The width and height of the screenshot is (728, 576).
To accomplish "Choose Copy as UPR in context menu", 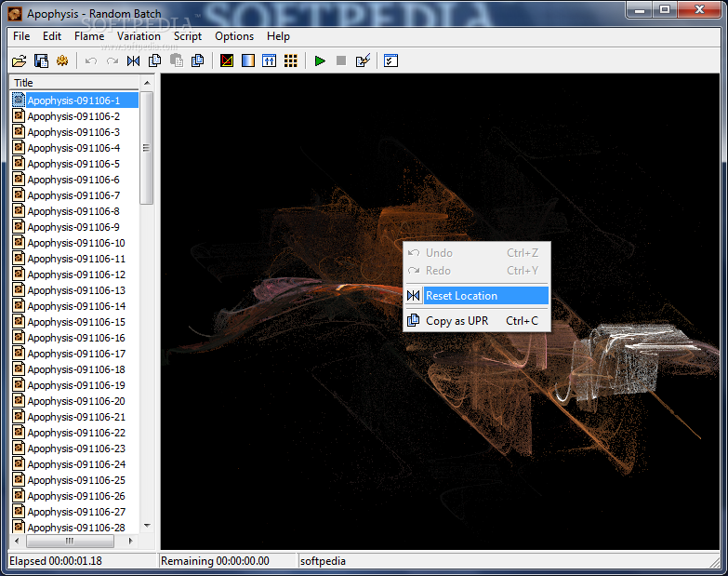I will [477, 321].
